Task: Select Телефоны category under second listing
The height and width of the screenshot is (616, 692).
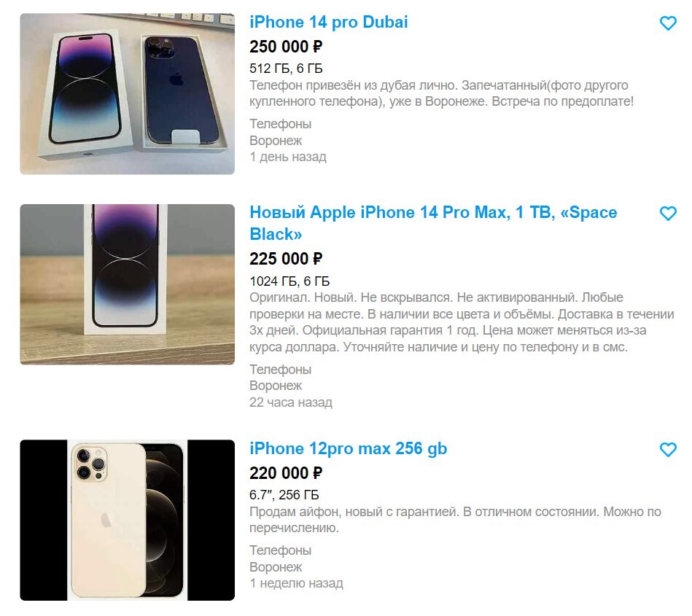Action: (280, 370)
